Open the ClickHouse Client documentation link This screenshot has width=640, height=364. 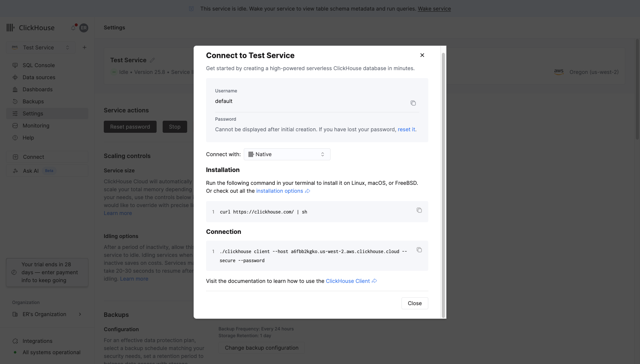tap(351, 281)
